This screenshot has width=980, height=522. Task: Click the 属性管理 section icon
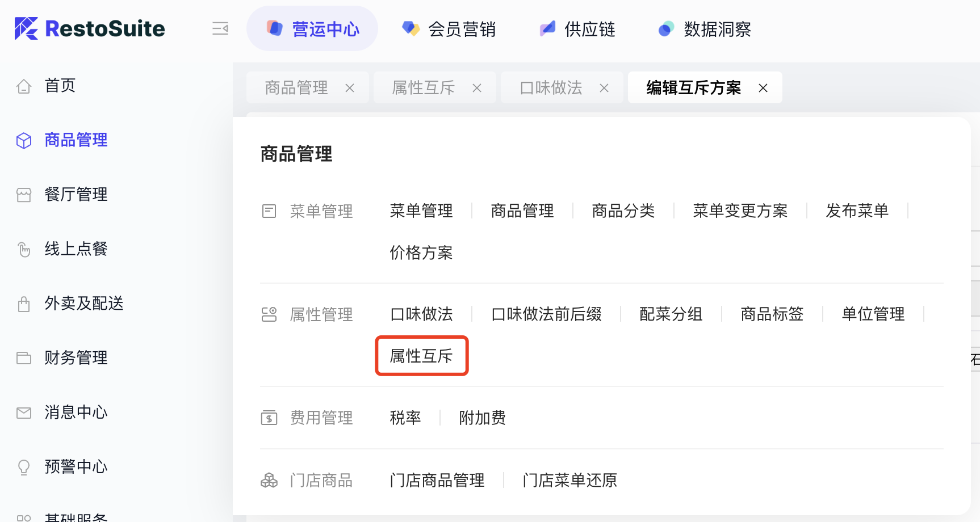pyautogui.click(x=269, y=314)
